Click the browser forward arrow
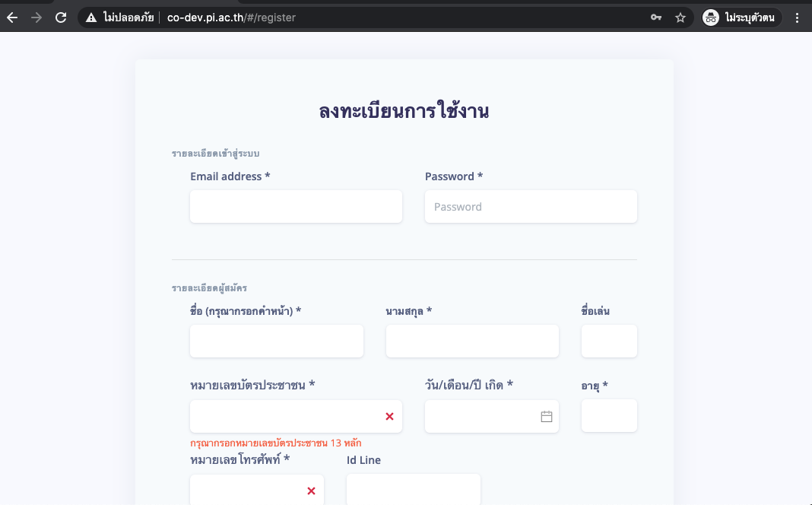This screenshot has height=505, width=812. [x=36, y=17]
